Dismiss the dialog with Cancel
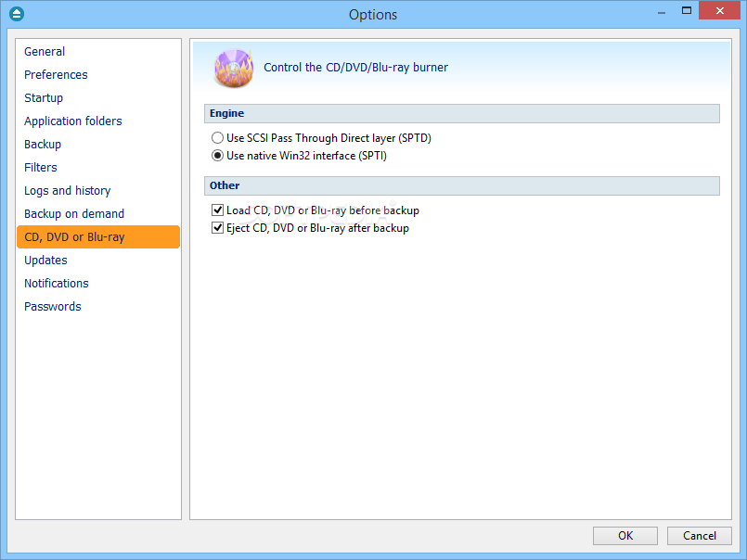The image size is (747, 560). [699, 536]
